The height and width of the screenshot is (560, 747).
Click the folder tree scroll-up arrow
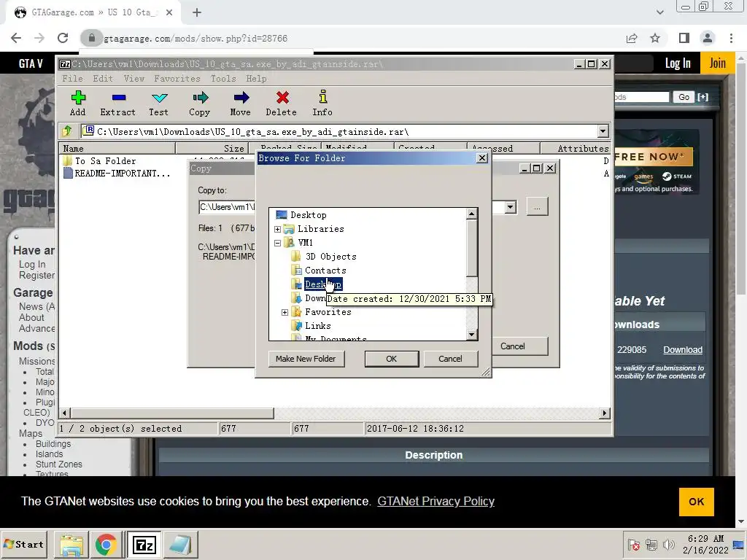pos(472,214)
